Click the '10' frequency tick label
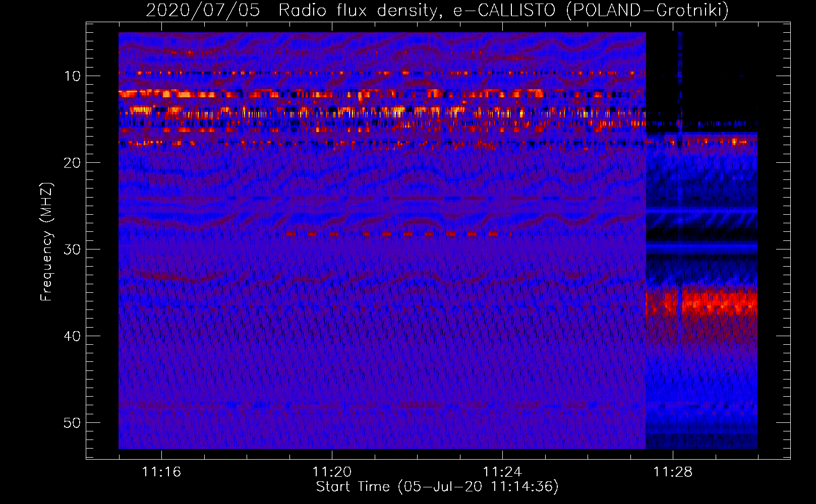 pyautogui.click(x=73, y=76)
